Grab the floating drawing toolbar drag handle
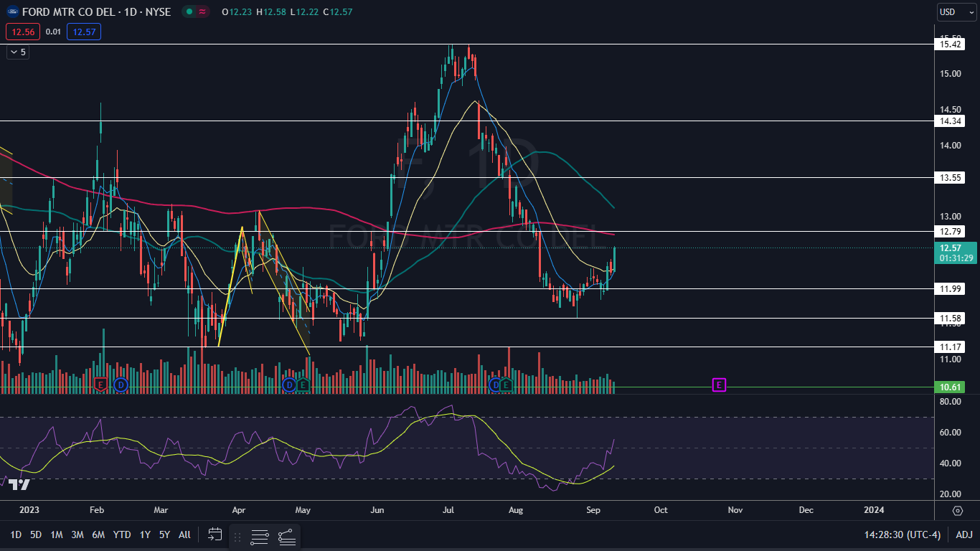Viewport: 980px width, 551px height. pos(237,536)
